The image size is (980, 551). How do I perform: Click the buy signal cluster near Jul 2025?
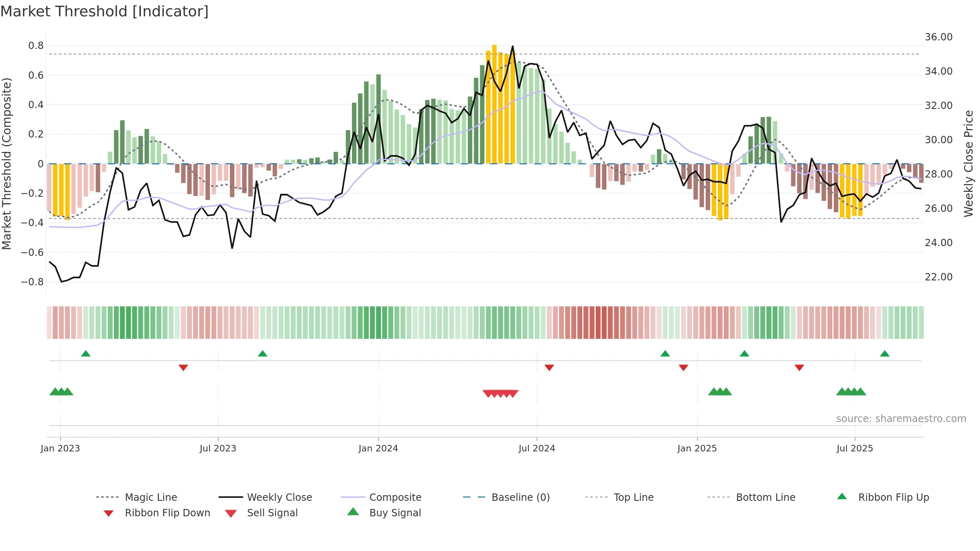pos(851,391)
